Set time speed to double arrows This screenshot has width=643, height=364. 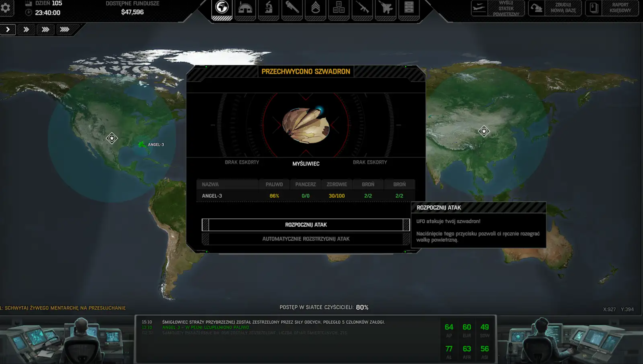pyautogui.click(x=26, y=30)
